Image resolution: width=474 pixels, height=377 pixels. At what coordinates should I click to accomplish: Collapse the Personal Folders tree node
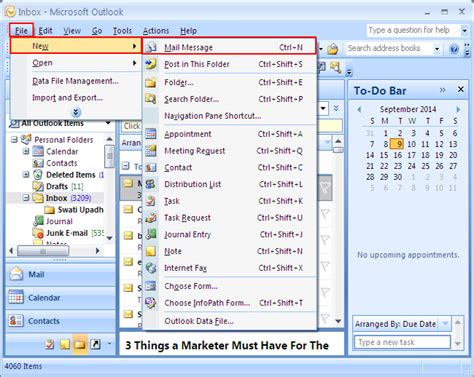(x=14, y=140)
